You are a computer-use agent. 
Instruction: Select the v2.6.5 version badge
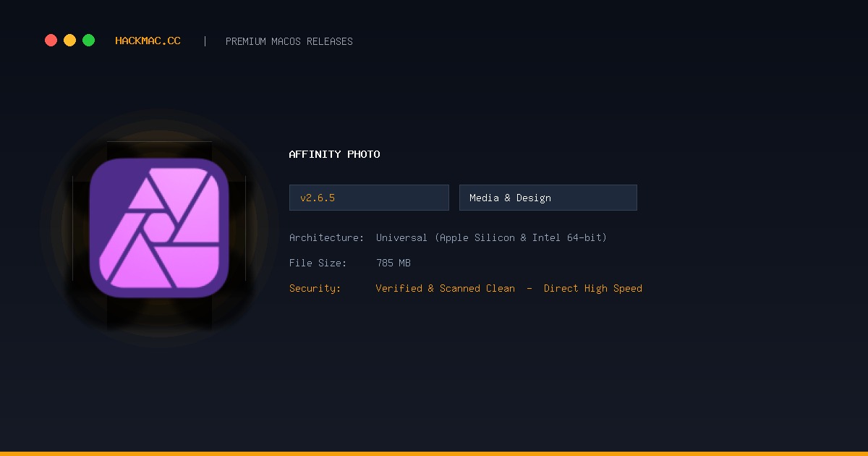(x=369, y=198)
